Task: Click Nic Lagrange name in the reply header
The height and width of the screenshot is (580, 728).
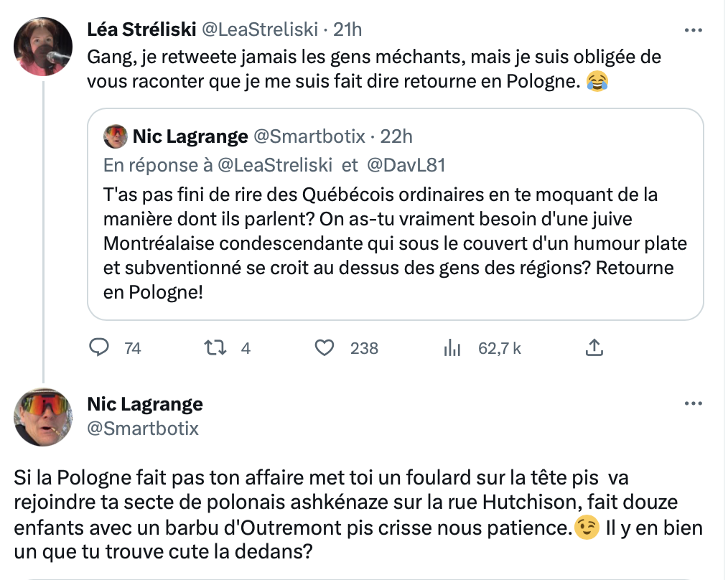Action: (x=145, y=404)
